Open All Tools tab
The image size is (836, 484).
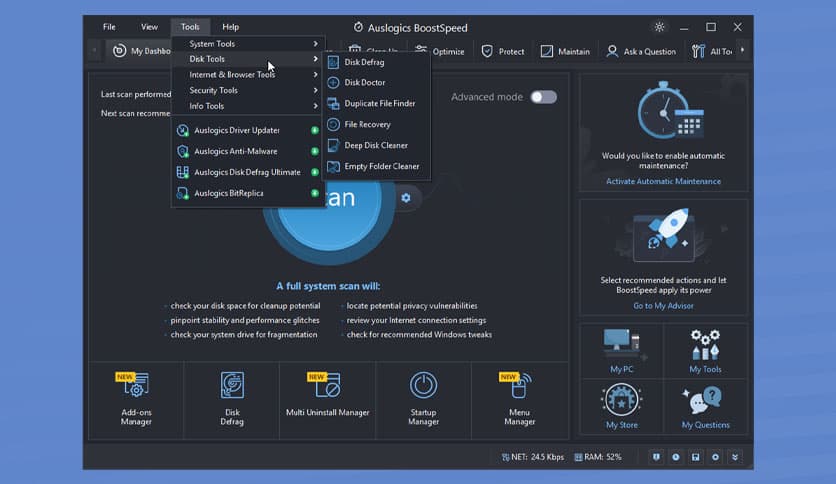[712, 51]
